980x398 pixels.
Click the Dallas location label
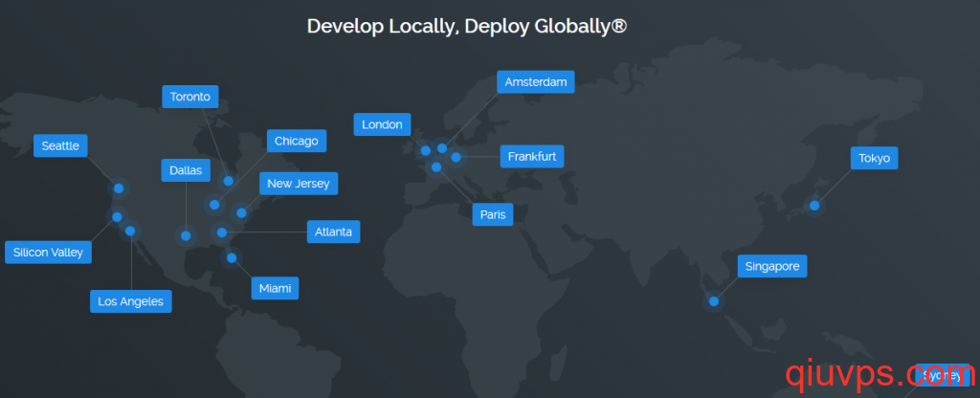[x=186, y=170]
